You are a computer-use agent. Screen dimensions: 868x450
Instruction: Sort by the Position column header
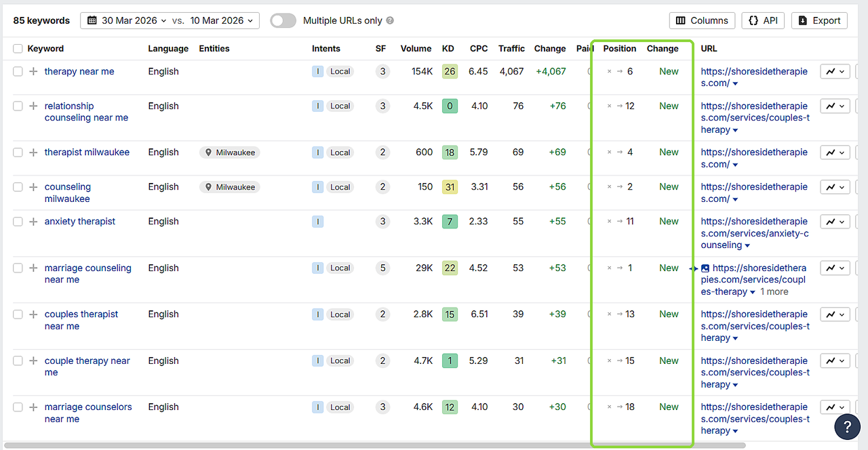[x=620, y=49]
